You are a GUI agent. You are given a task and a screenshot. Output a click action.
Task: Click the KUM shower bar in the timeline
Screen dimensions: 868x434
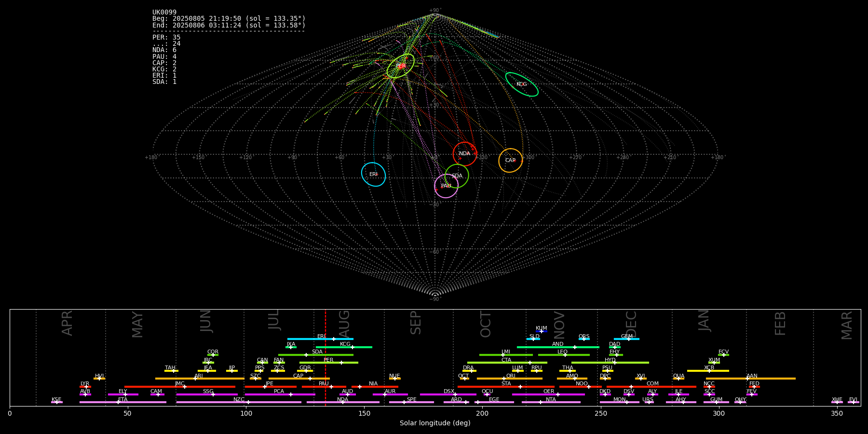pos(542,331)
